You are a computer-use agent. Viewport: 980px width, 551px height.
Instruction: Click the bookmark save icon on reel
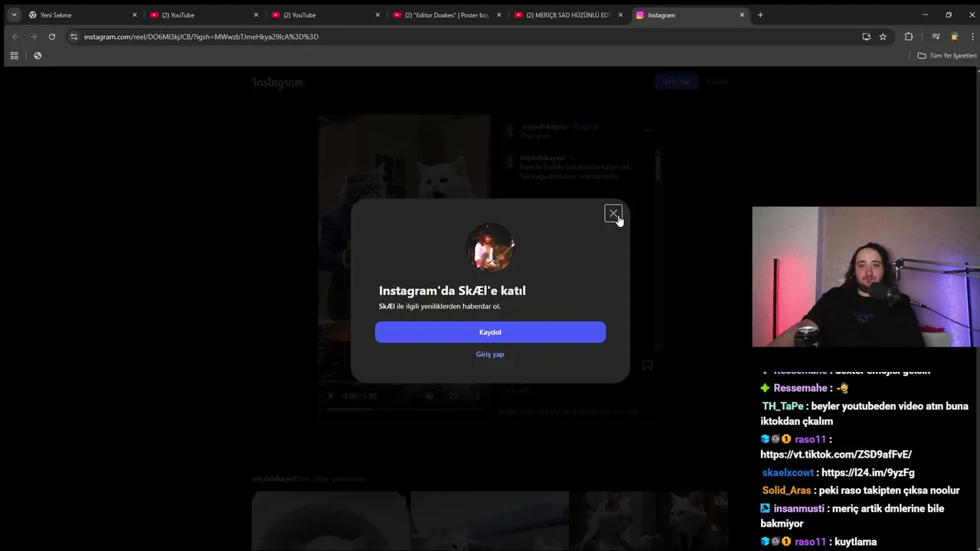point(648,366)
